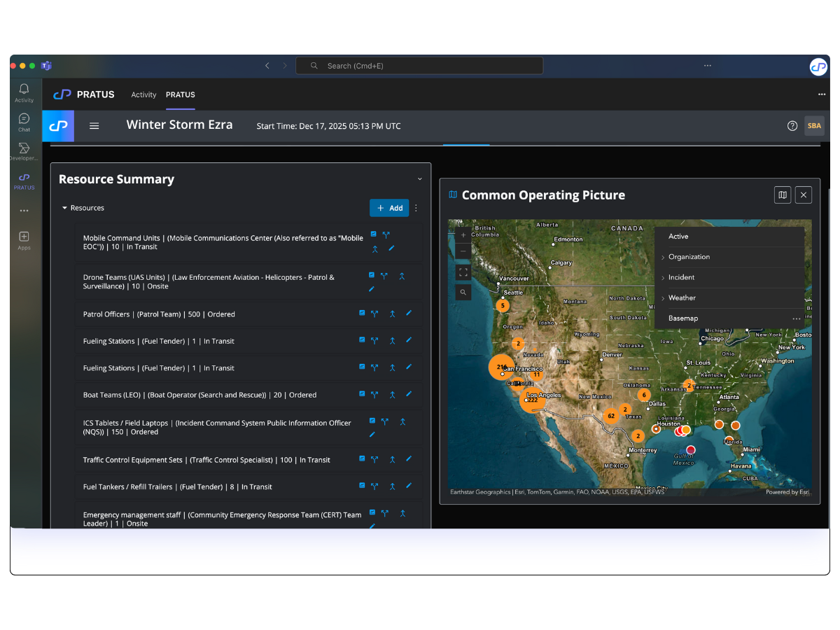Activate the fullscreen extent tool on the map

coord(463,272)
